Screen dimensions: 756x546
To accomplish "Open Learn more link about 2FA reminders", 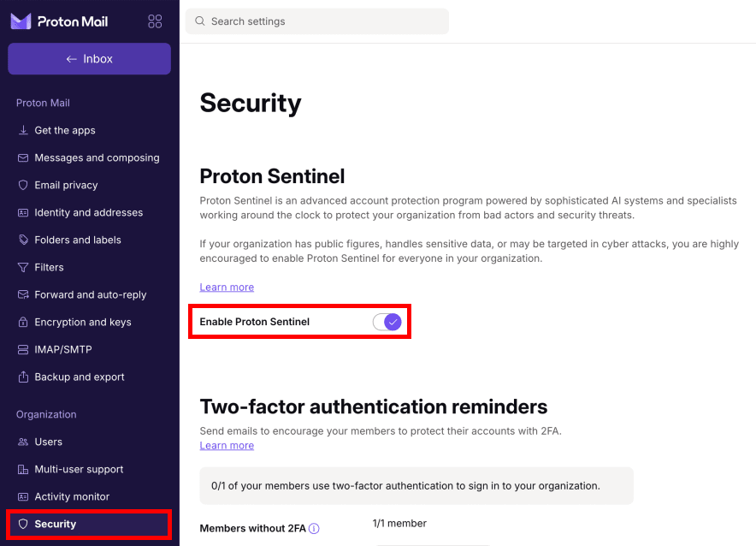I will click(227, 445).
